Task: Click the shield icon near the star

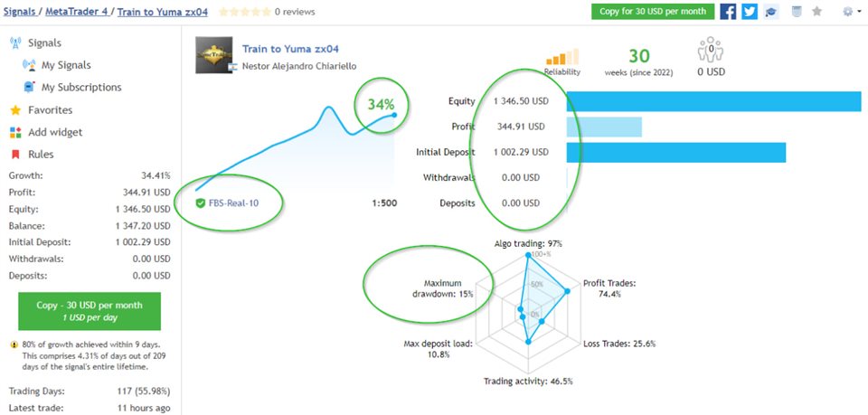Action: click(x=797, y=12)
